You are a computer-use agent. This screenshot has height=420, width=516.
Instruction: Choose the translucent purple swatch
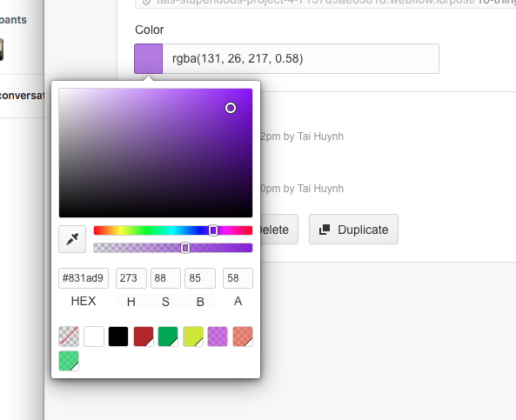[x=218, y=337]
